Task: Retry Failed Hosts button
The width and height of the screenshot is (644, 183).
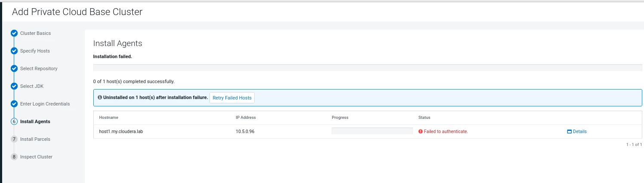Action: point(232,98)
